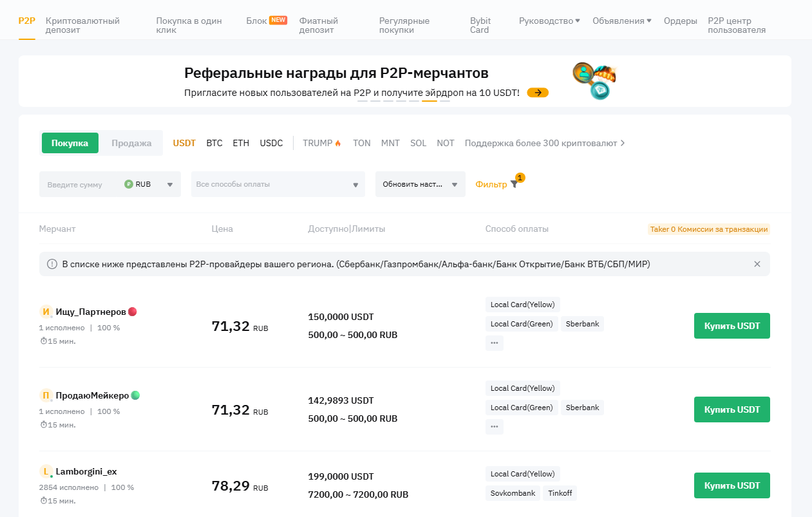Click the red badge next to Ищу_Партнеров
This screenshot has height=517, width=812.
(133, 312)
